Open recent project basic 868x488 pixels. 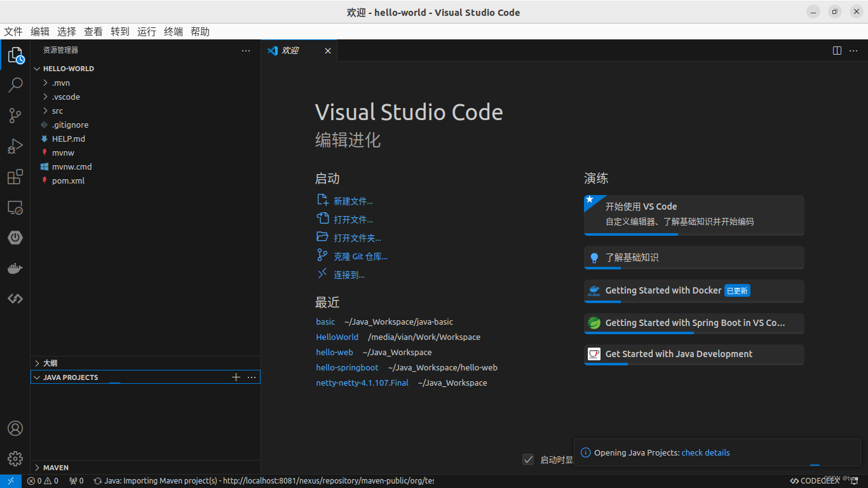coord(325,322)
